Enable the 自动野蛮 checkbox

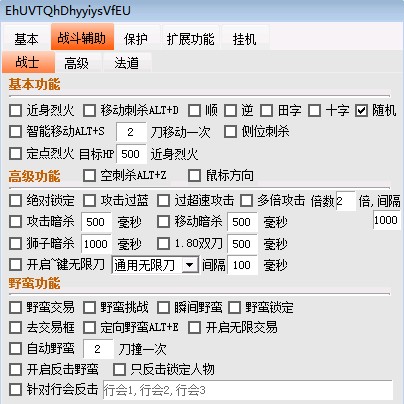(x=15, y=349)
